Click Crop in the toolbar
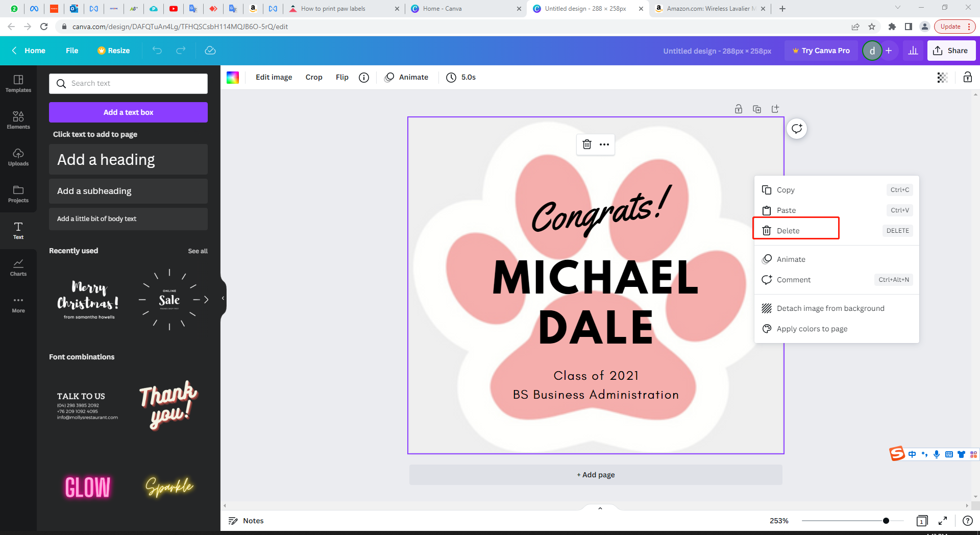This screenshot has height=535, width=980. 314,78
